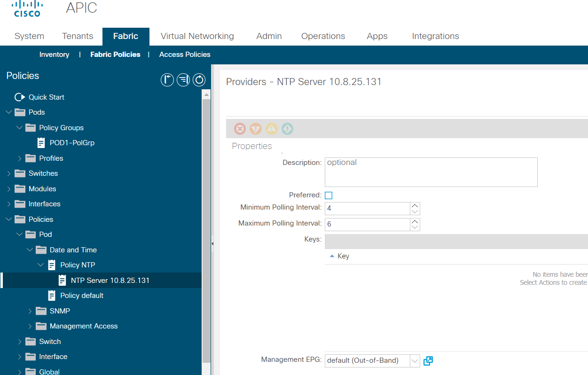
Task: Increase Minimum Polling Interval value
Action: [415, 205]
